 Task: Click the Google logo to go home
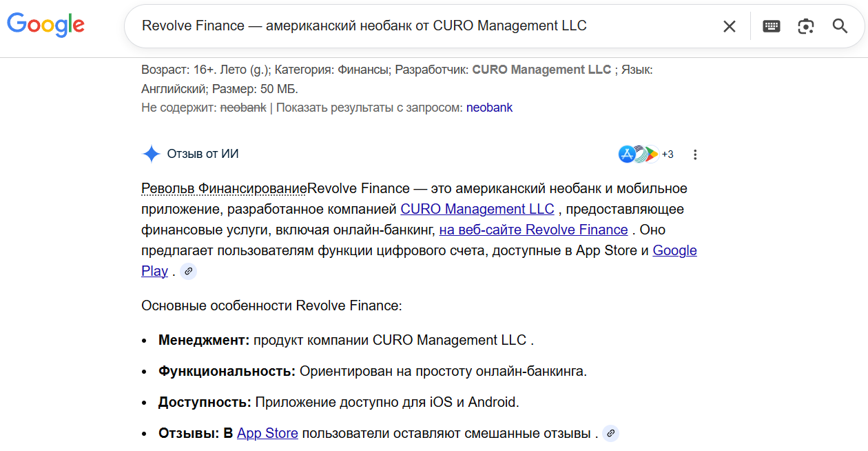tap(45, 25)
